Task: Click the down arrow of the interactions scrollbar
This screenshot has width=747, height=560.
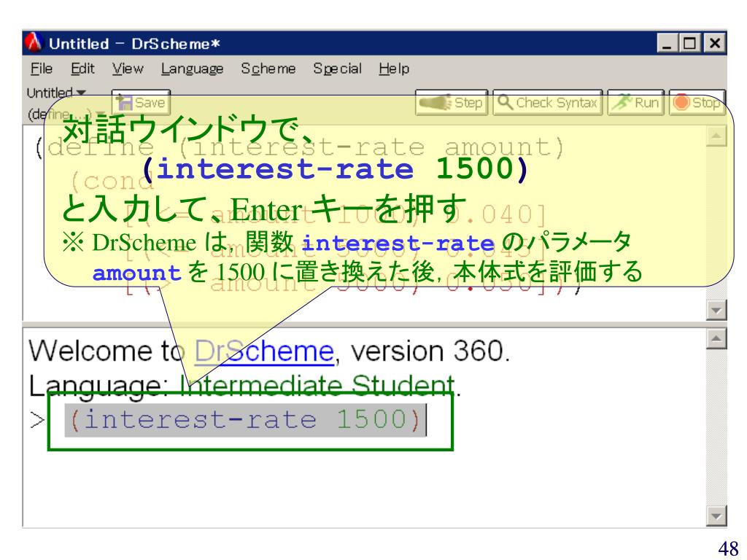Action: tap(716, 516)
